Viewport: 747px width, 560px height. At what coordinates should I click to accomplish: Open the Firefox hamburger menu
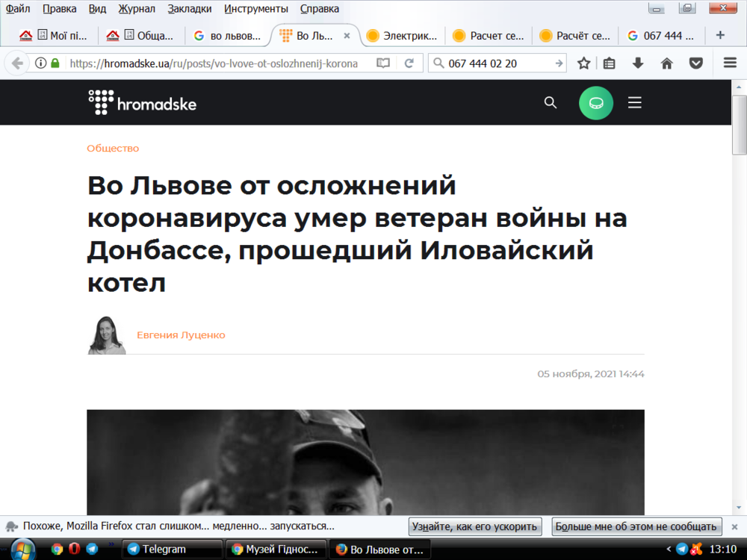coord(730,63)
